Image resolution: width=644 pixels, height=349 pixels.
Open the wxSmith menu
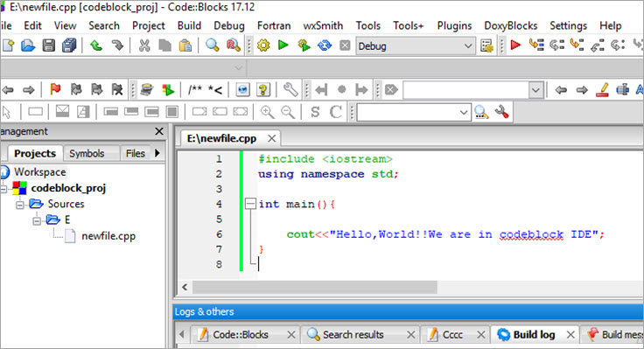[x=323, y=25]
